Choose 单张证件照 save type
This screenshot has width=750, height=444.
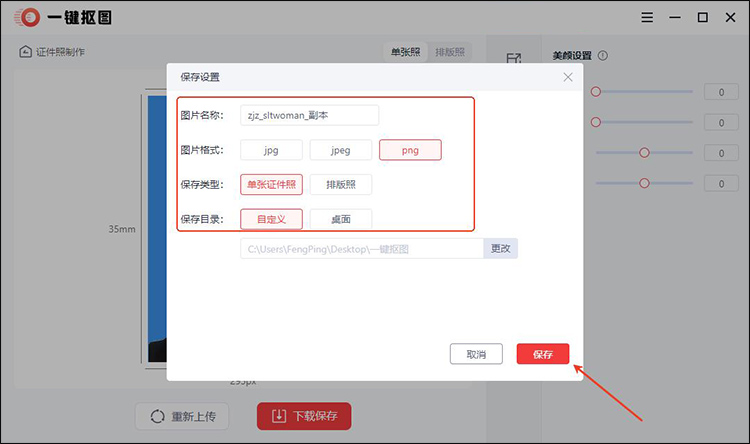point(271,184)
